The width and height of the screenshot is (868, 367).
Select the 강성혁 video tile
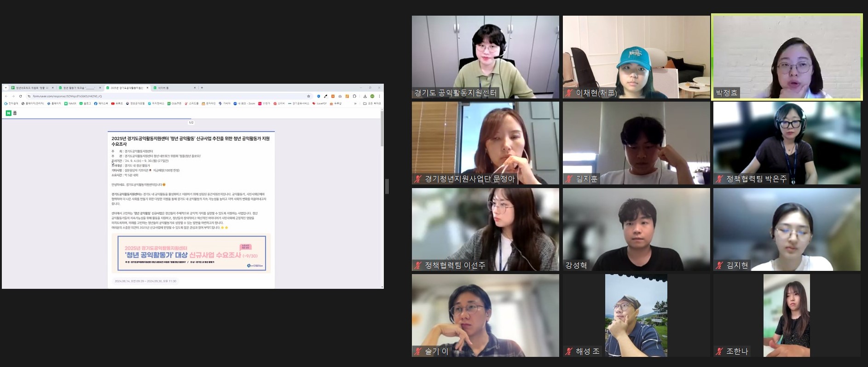click(x=637, y=229)
